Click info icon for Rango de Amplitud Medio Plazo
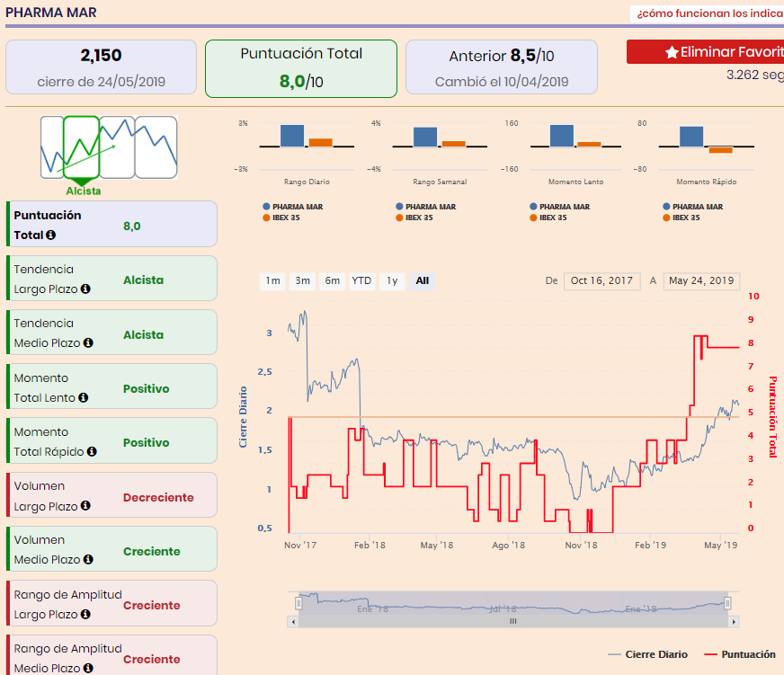Screen dimensions: 784x675 (88, 668)
